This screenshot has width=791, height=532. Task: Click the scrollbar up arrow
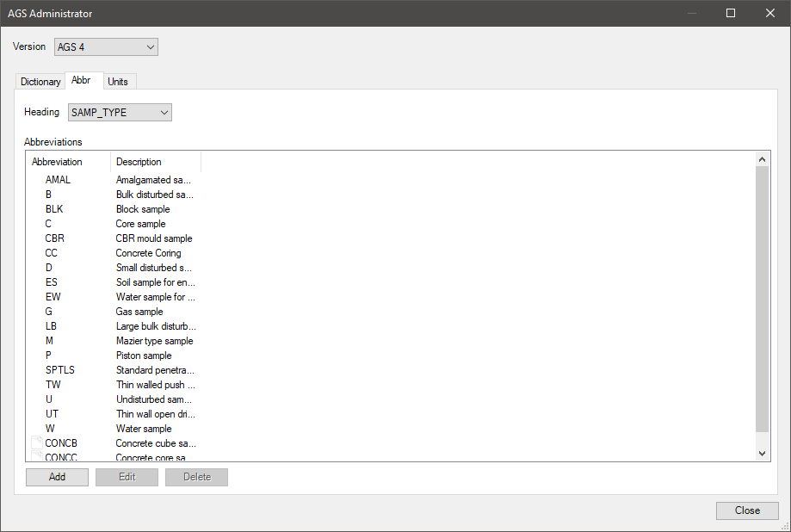pyautogui.click(x=762, y=158)
